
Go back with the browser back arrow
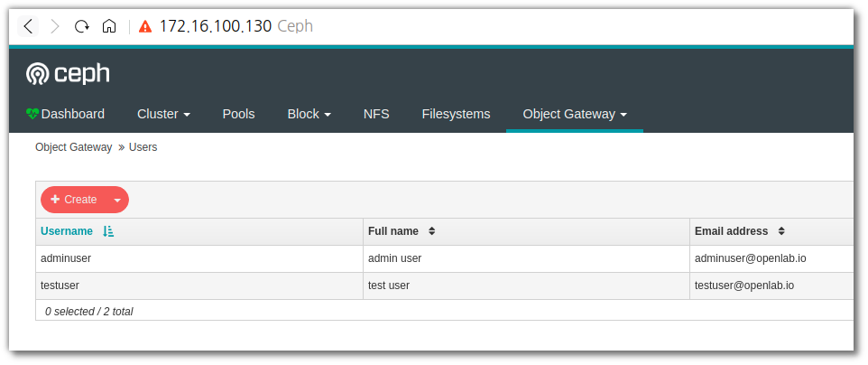click(x=28, y=26)
